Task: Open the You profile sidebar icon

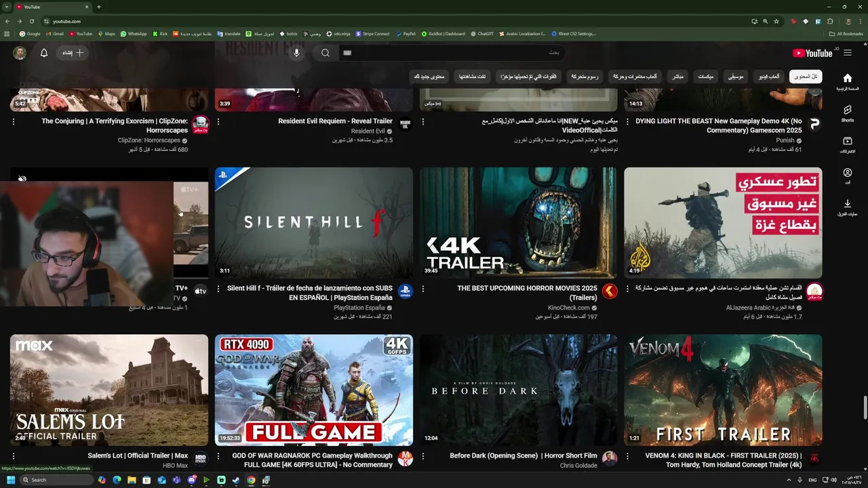Action: tap(848, 176)
